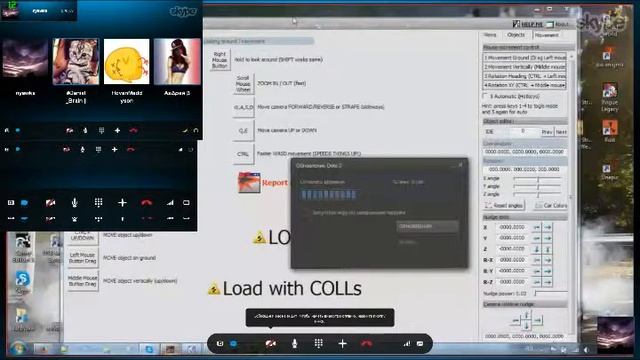Click the Load with COLLs heading

pyautogui.click(x=292, y=289)
